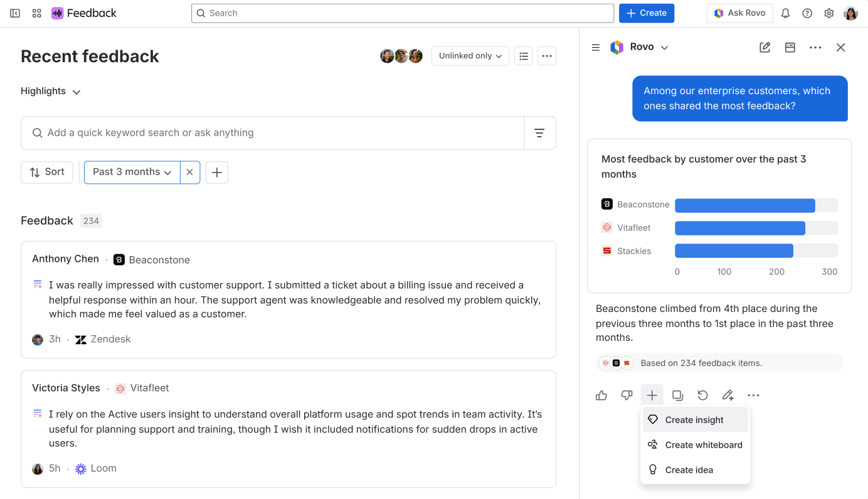Click the collaborator avatars group
The image size is (868, 499).
tap(401, 56)
